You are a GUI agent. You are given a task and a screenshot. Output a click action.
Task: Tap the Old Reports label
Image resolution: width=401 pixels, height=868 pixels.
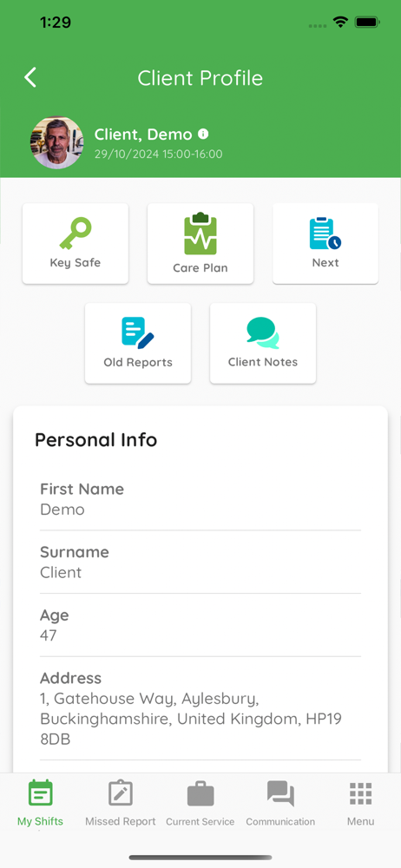tap(138, 362)
